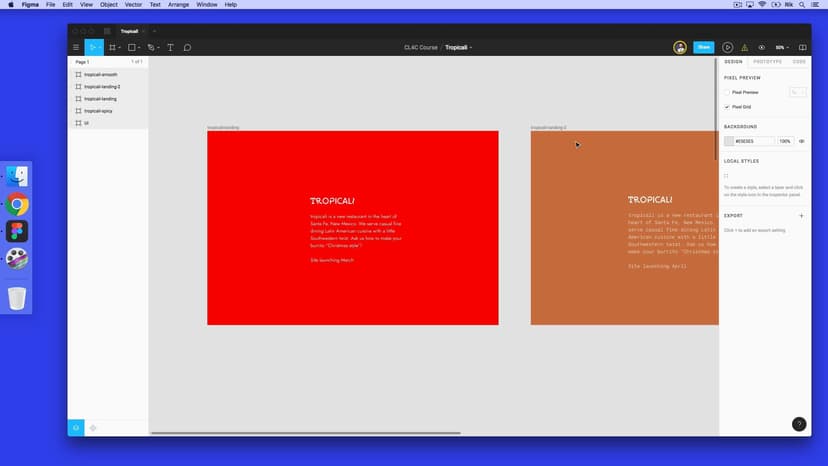The width and height of the screenshot is (828, 466).
Task: Select the tropicali-spicy layer
Action: (x=98, y=111)
